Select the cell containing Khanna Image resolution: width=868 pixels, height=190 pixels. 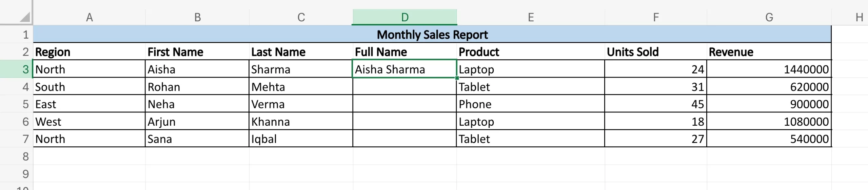301,122
